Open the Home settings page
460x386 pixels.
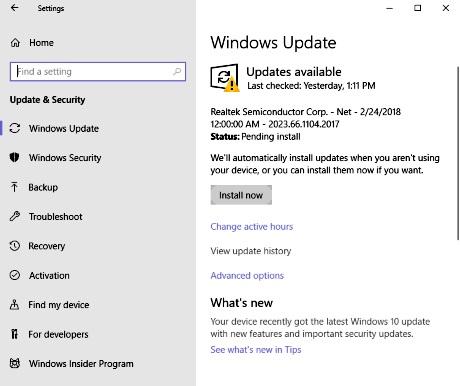(41, 43)
